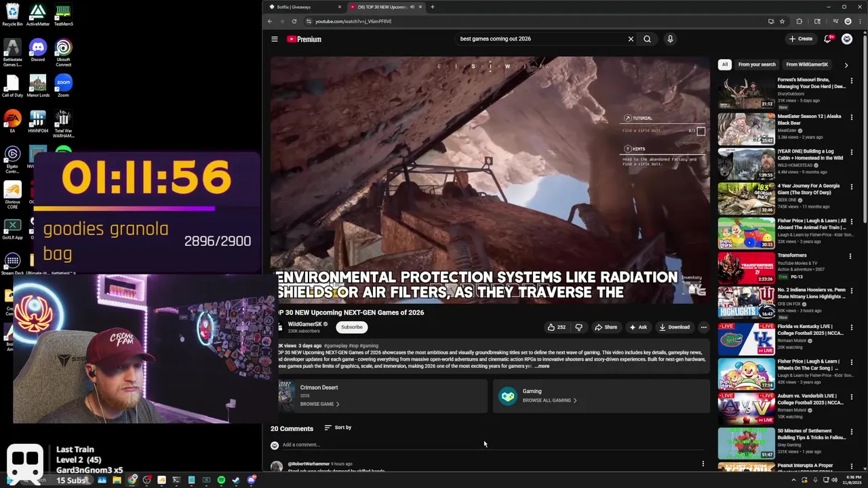
Task: Click the Add a comment field
Action: [492, 445]
